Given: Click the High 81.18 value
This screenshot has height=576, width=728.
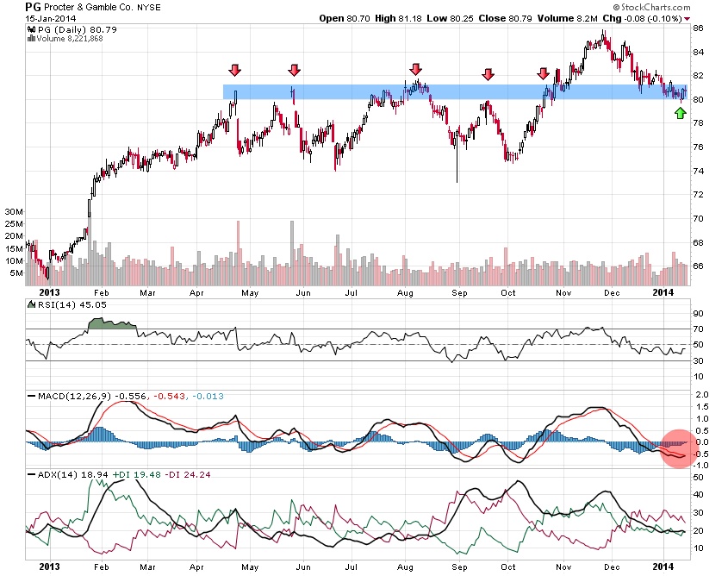Looking at the screenshot, I should click(398, 19).
